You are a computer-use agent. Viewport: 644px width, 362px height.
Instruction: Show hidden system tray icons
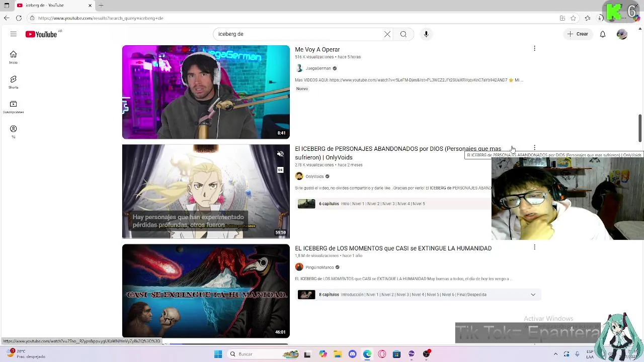(x=555, y=354)
